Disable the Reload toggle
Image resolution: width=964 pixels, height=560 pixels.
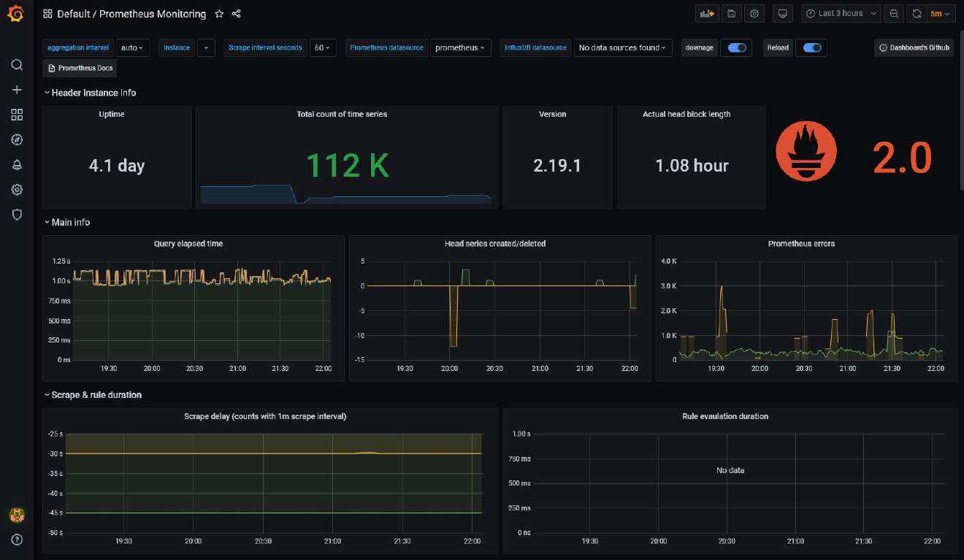811,47
